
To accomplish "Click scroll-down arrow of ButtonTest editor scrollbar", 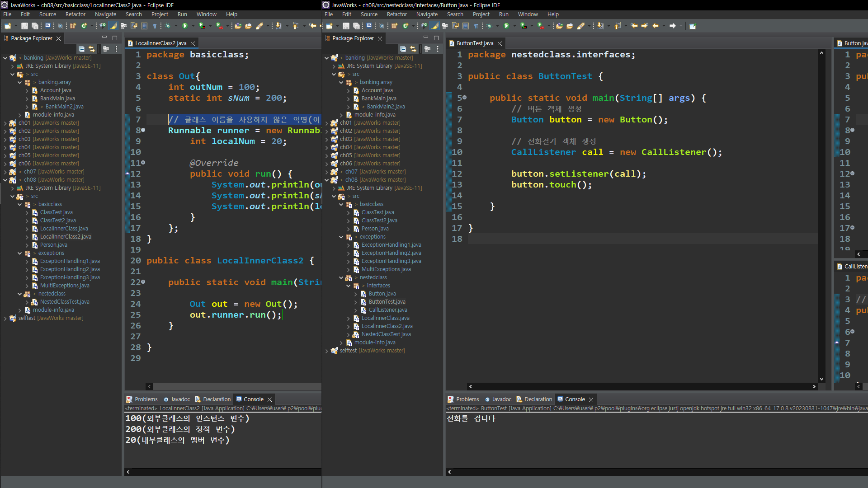I will pos(821,379).
